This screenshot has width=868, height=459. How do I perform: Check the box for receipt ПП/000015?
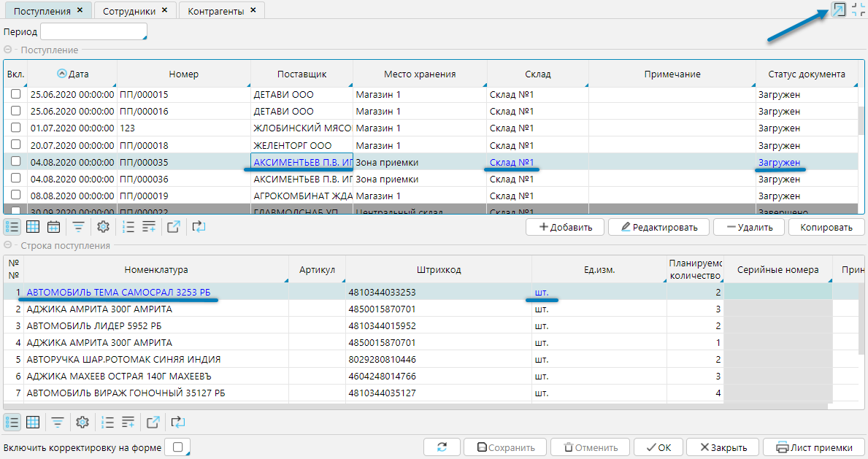click(15, 94)
